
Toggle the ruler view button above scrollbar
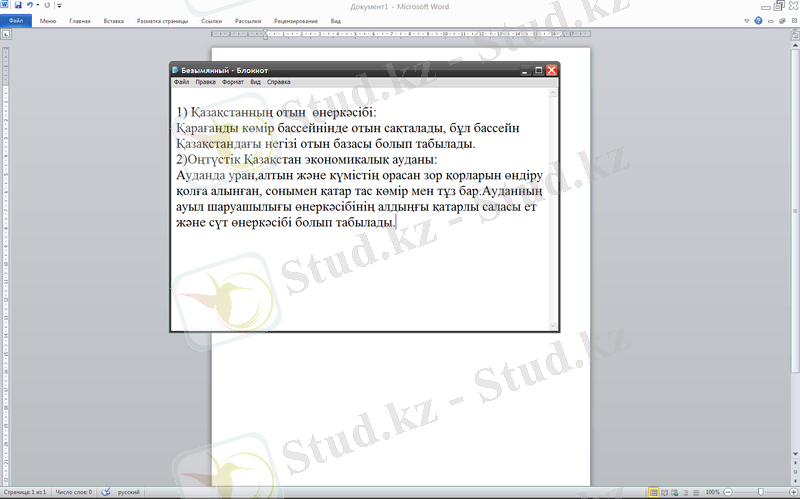pyautogui.click(x=794, y=33)
